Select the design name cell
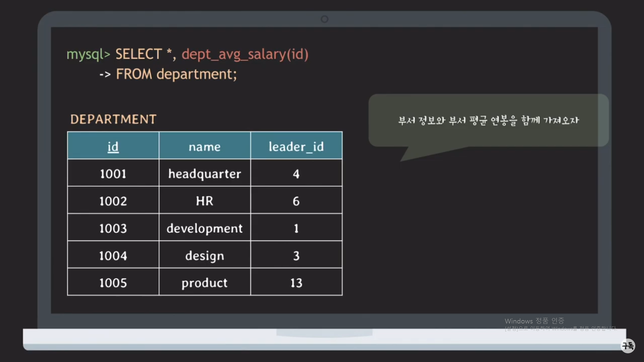The height and width of the screenshot is (362, 644). (x=204, y=256)
